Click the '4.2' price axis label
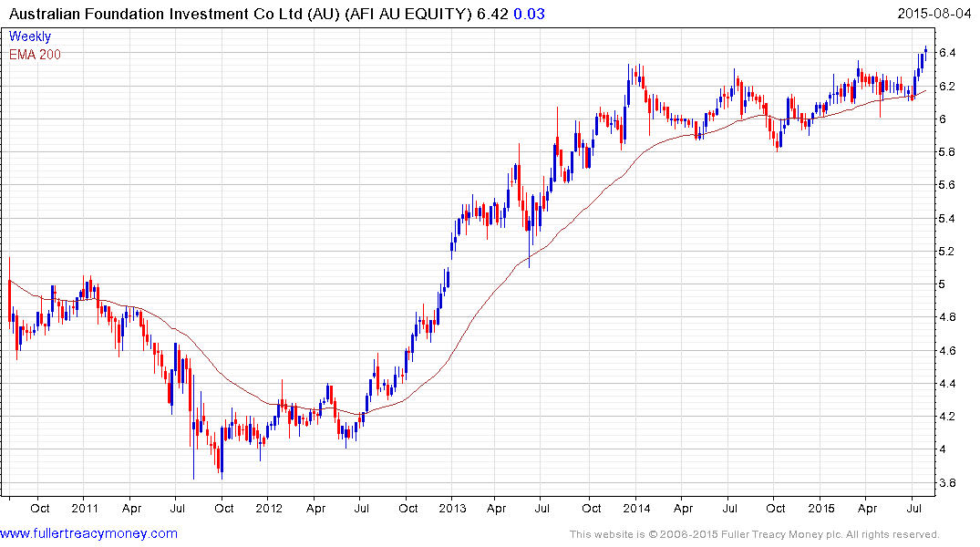The height and width of the screenshot is (547, 980). click(x=947, y=417)
